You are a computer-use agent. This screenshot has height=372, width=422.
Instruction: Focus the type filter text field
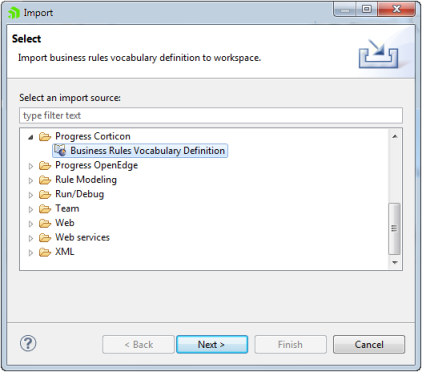[x=211, y=115]
